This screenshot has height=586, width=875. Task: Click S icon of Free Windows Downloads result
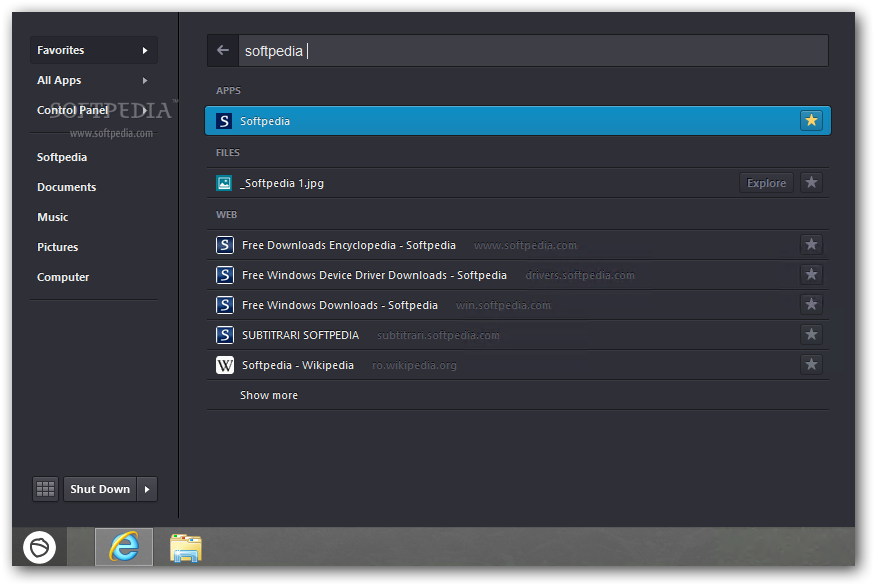pos(224,305)
